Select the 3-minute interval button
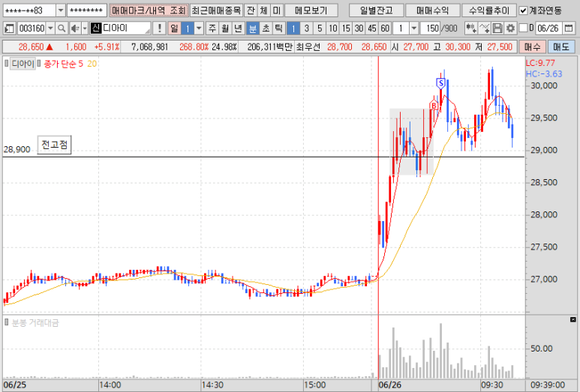Image resolution: width=580 pixels, height=392 pixels. coord(306,28)
